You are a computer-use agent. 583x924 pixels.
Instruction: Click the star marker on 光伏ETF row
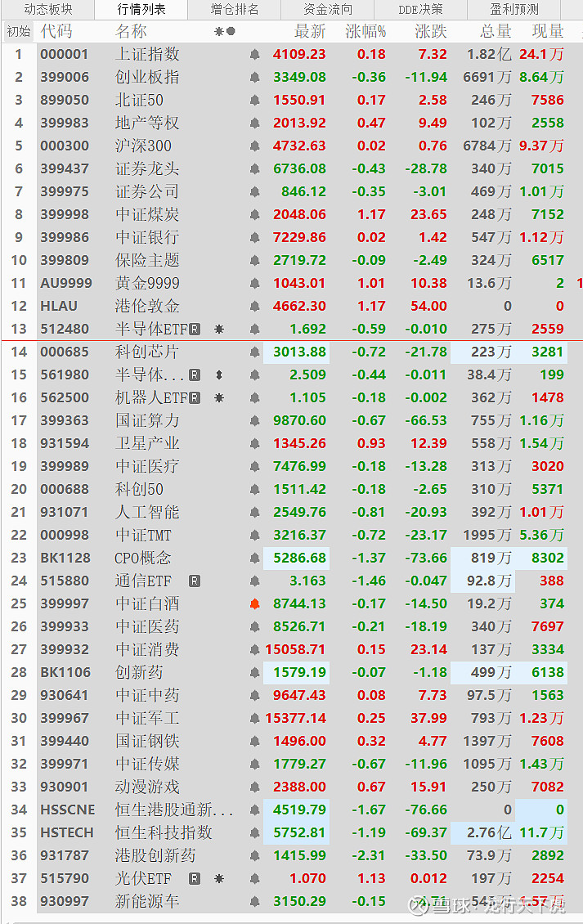[x=219, y=879]
